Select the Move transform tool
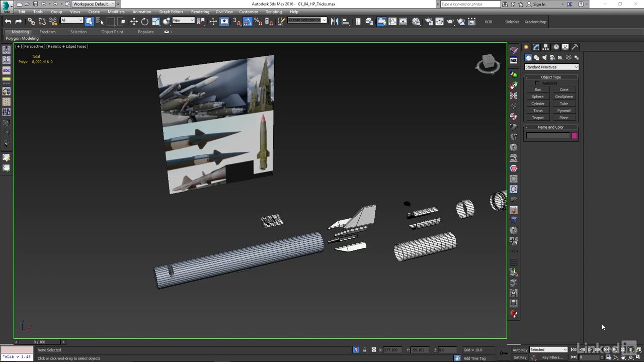The image size is (644, 362). point(134,22)
